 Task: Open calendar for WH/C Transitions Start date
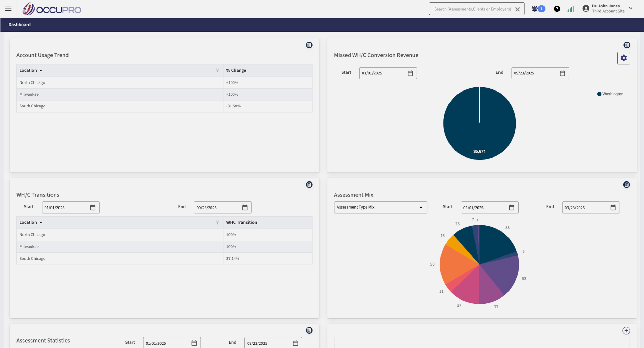[x=93, y=208]
